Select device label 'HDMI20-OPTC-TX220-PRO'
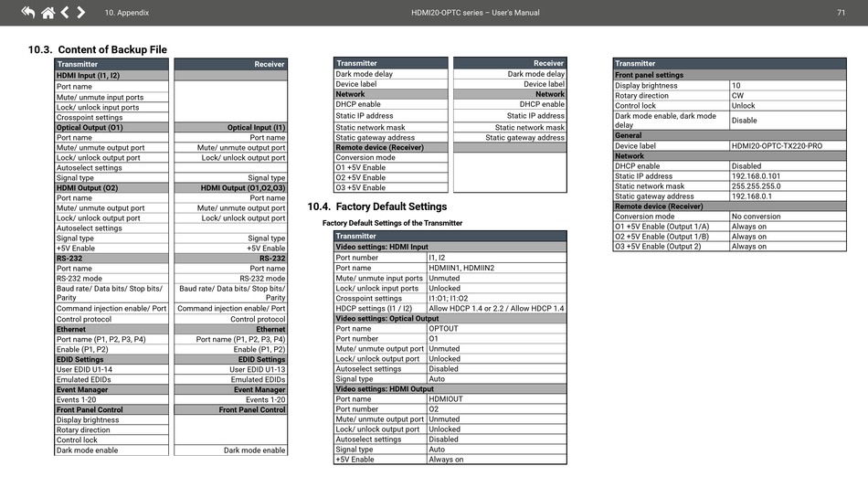The image size is (868, 487). [777, 146]
